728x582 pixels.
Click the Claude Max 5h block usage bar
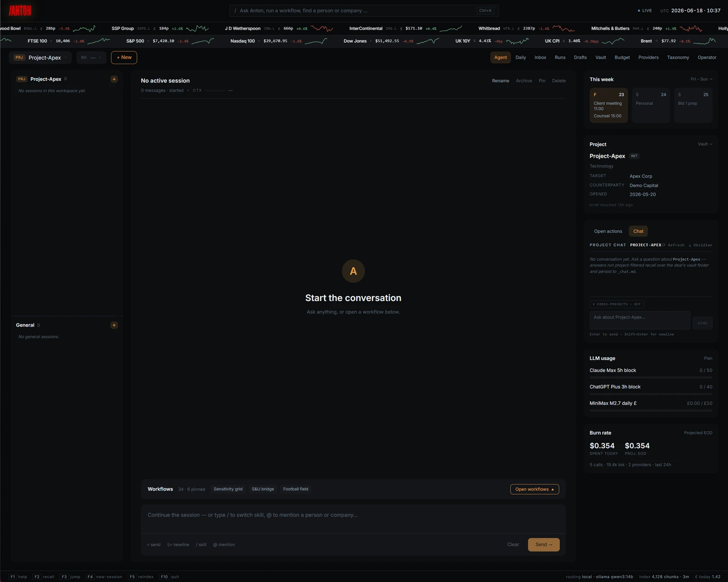pyautogui.click(x=651, y=377)
